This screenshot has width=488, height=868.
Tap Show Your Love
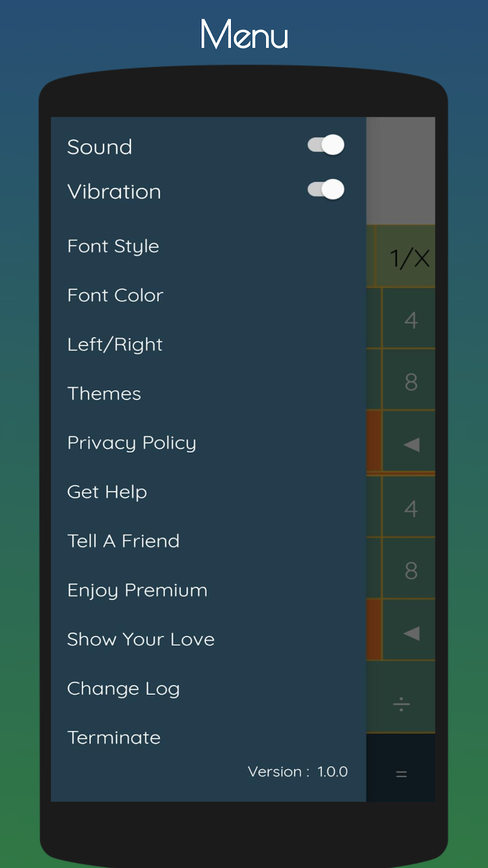click(x=141, y=639)
